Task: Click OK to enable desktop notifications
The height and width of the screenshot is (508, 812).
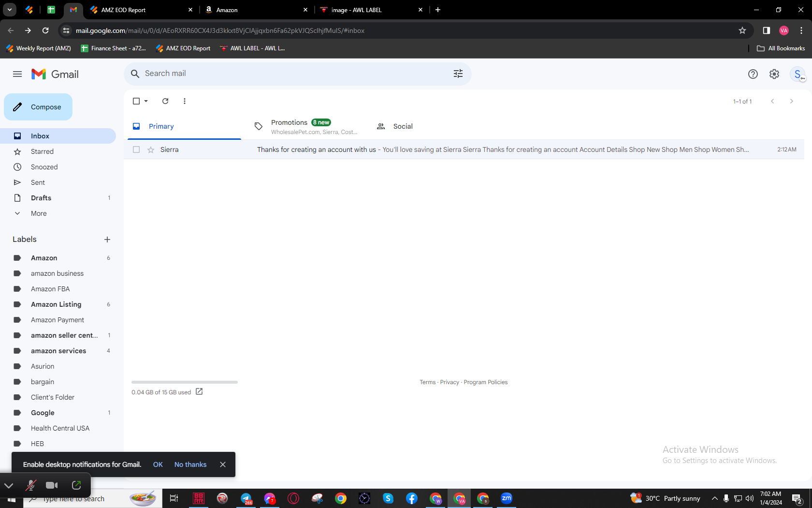Action: (x=158, y=464)
